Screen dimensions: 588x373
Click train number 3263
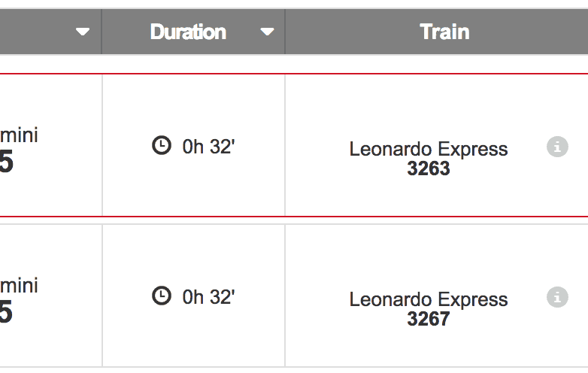(x=429, y=168)
